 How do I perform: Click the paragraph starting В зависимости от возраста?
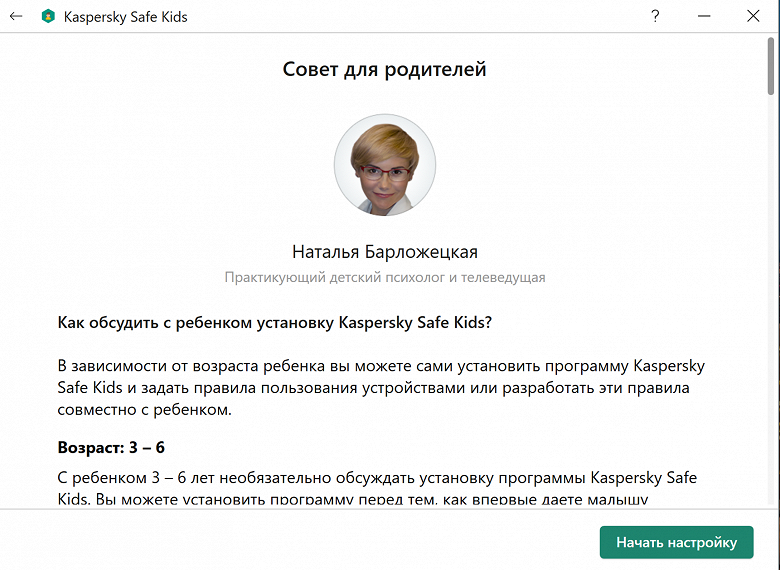pos(381,387)
